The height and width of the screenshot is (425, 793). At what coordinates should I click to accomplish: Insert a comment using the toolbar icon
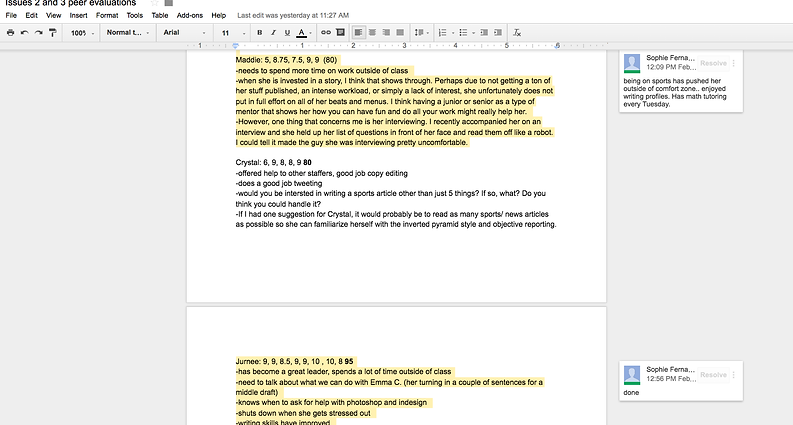(x=340, y=33)
